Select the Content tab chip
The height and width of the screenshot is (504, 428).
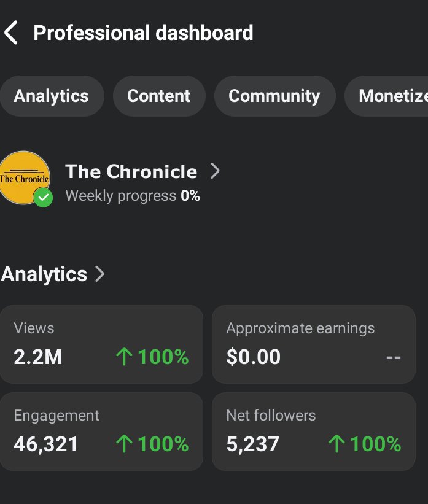pyautogui.click(x=159, y=96)
